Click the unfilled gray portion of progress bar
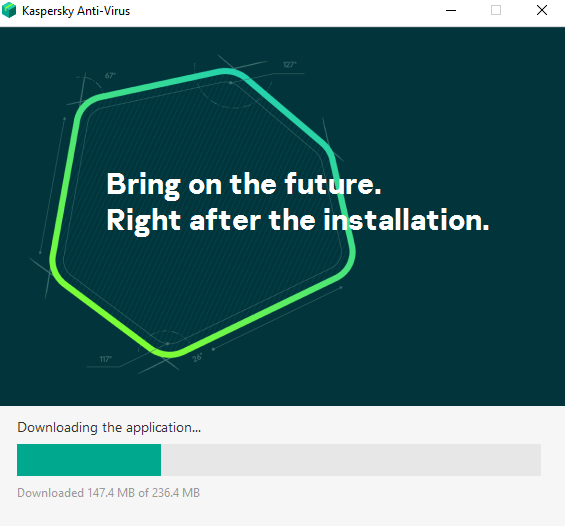The height and width of the screenshot is (526, 565). coord(351,460)
